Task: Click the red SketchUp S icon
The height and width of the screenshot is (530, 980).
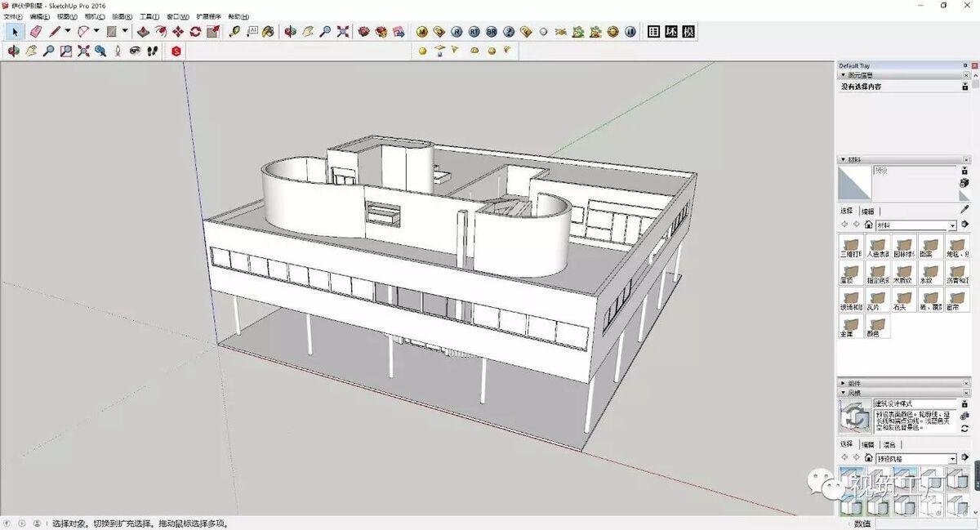Action: 176,51
